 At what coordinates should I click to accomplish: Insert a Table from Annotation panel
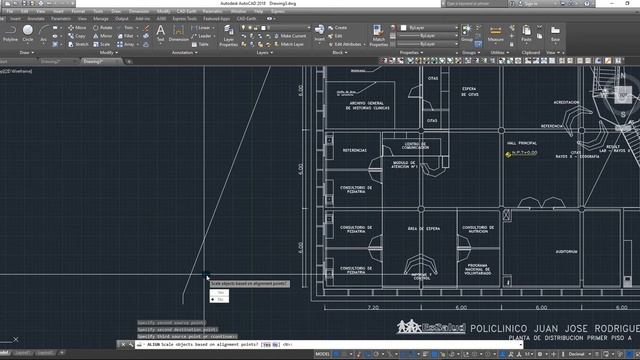pyautogui.click(x=200, y=44)
